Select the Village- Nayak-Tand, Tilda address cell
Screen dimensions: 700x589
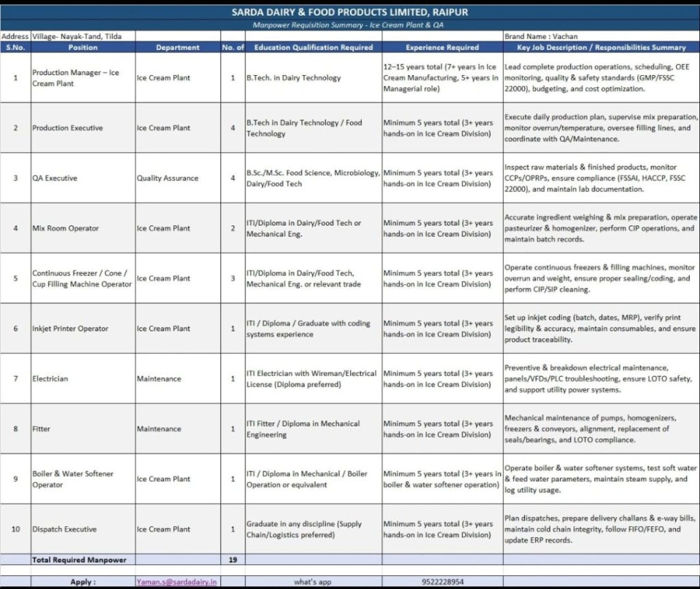(x=83, y=36)
